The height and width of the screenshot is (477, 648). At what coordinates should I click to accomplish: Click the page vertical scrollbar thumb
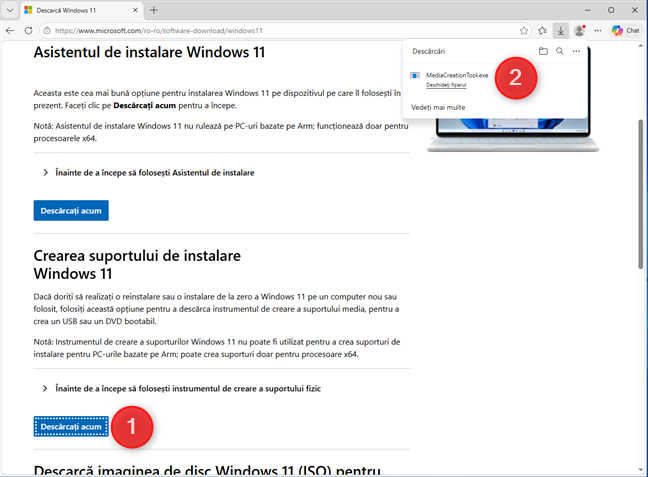pyautogui.click(x=641, y=194)
